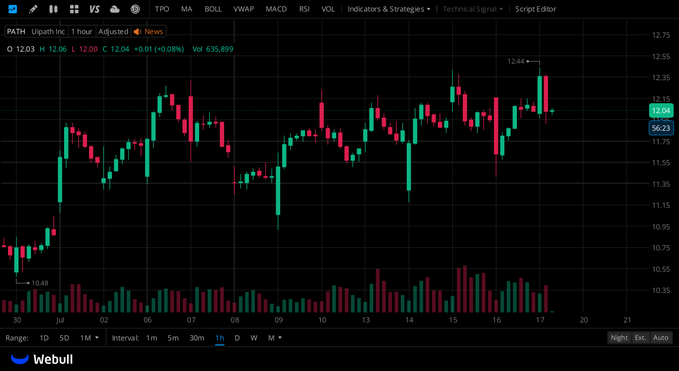679x371 pixels.
Task: Click the Vol 635,899 readout
Action: point(213,49)
